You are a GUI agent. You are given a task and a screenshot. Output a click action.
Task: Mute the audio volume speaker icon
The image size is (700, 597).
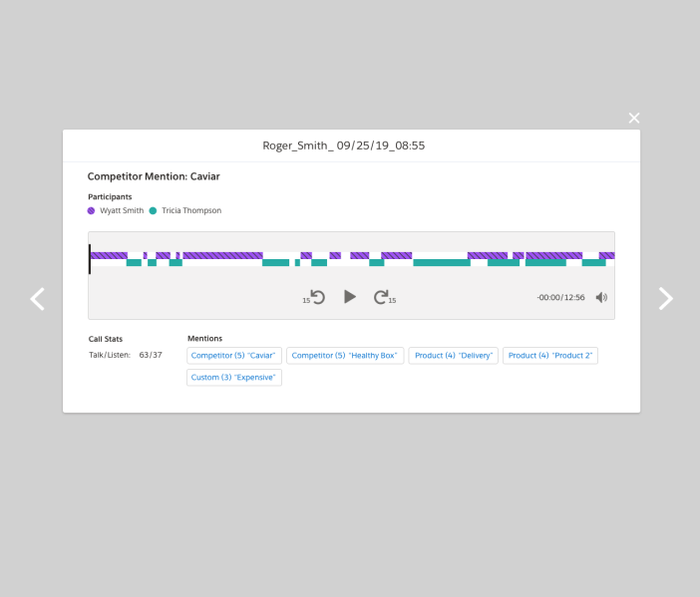(x=601, y=297)
